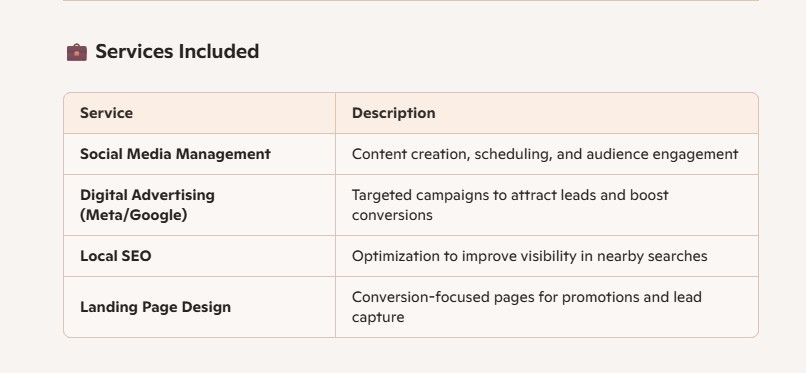Click the word conversions in the description
Image resolution: width=806 pixels, height=373 pixels.
(392, 215)
